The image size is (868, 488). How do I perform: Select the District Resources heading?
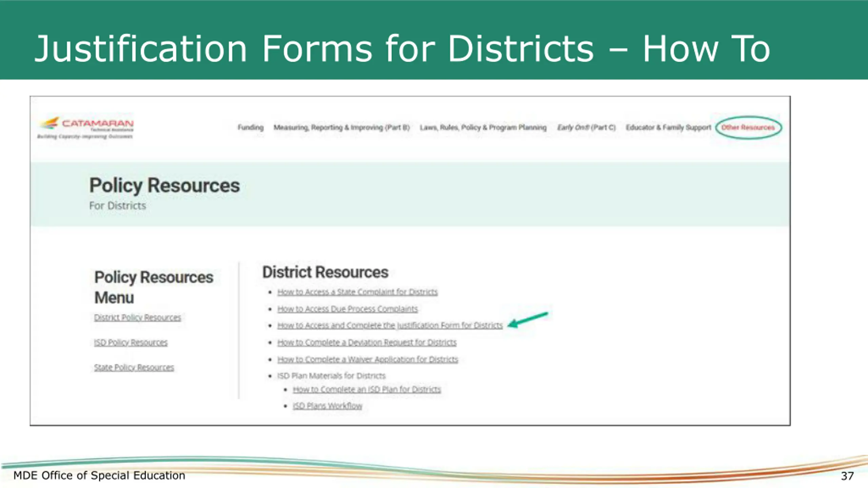[x=325, y=272]
